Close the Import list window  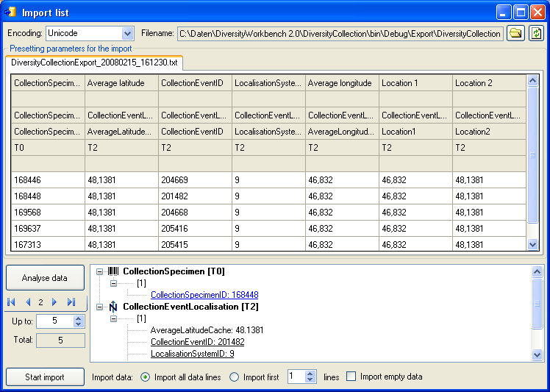click(x=537, y=13)
